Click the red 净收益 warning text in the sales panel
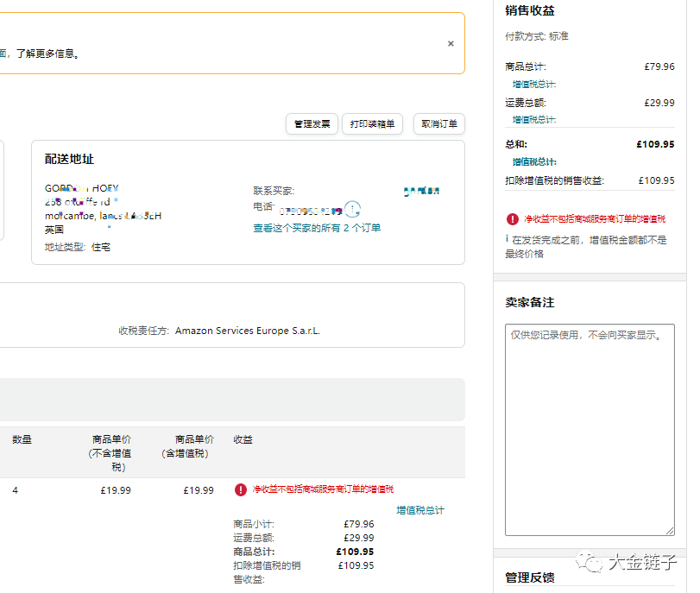Screen dimensions: 700x593 (x=594, y=219)
